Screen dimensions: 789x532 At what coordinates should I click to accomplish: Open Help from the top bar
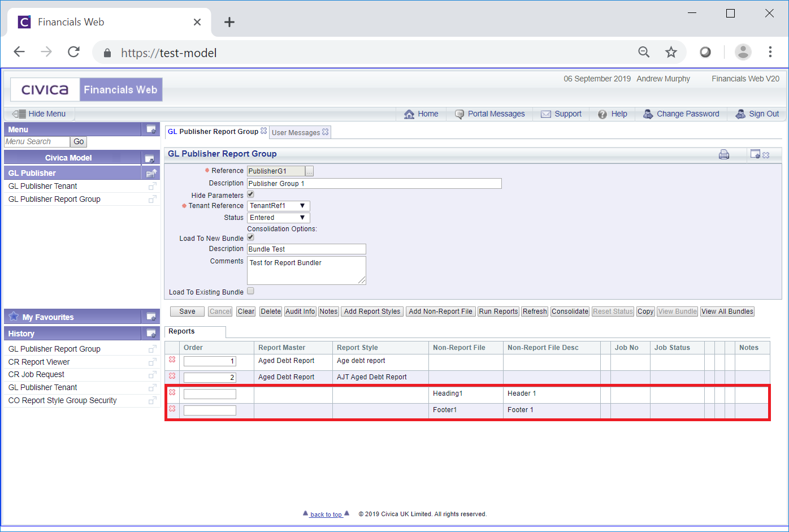click(x=613, y=114)
